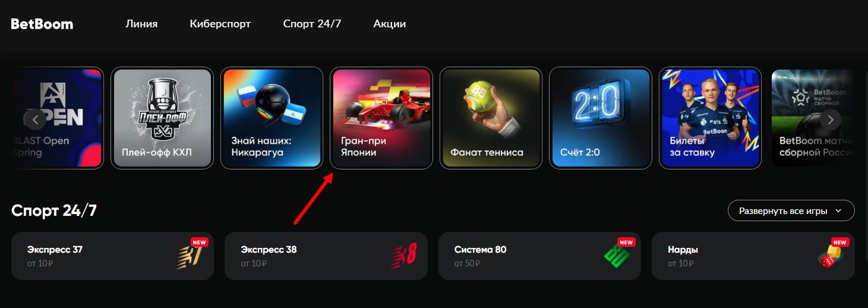Open Знай наших: Никарагуа promo card
Screen dimensions: 868x308
point(272,118)
